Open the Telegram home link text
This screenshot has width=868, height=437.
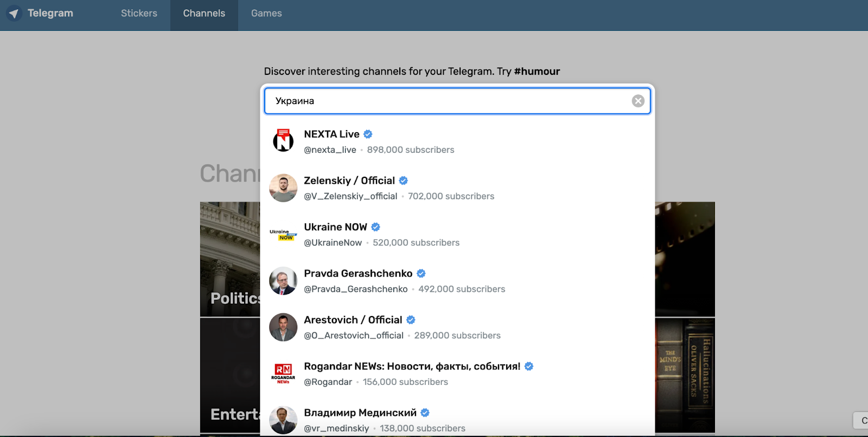click(x=50, y=13)
